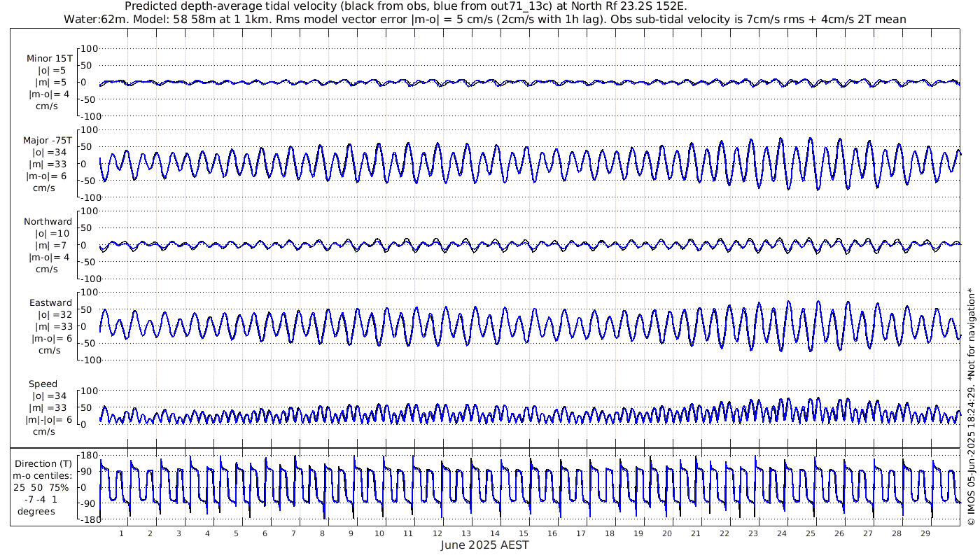Click the 'Direction (T)' panel label
The height and width of the screenshot is (560, 980).
tap(43, 463)
